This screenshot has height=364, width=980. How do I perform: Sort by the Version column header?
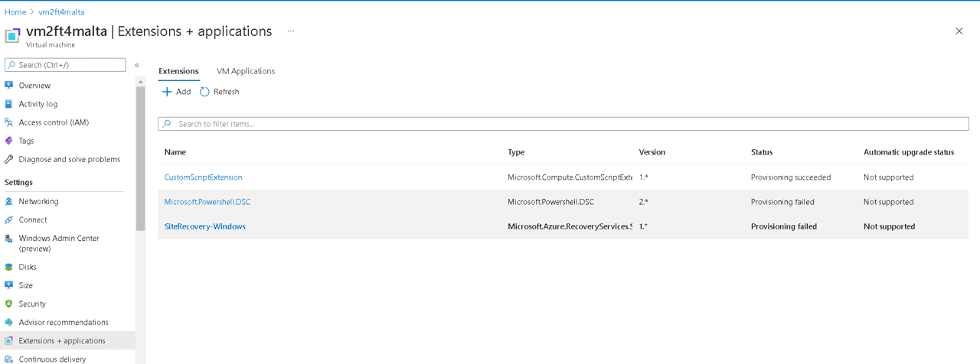(652, 152)
